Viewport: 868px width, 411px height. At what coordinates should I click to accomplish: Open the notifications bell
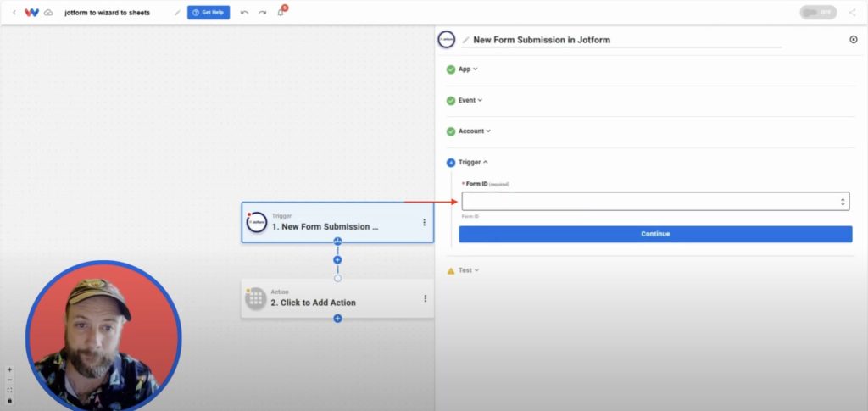[x=281, y=12]
